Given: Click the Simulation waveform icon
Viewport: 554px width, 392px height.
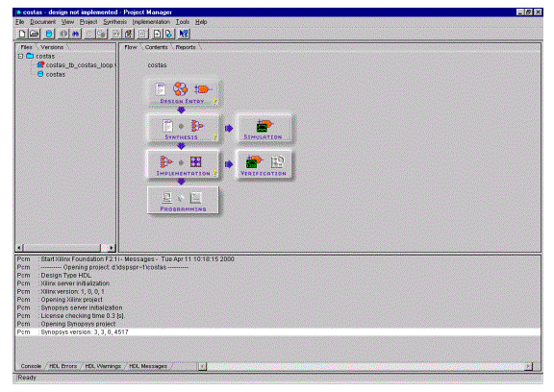Looking at the screenshot, I should click(x=264, y=126).
